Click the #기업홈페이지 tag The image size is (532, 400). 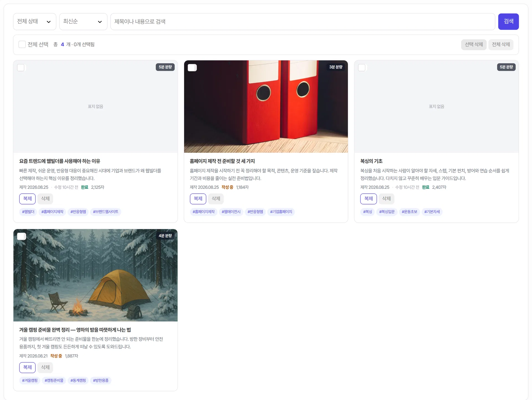(281, 212)
